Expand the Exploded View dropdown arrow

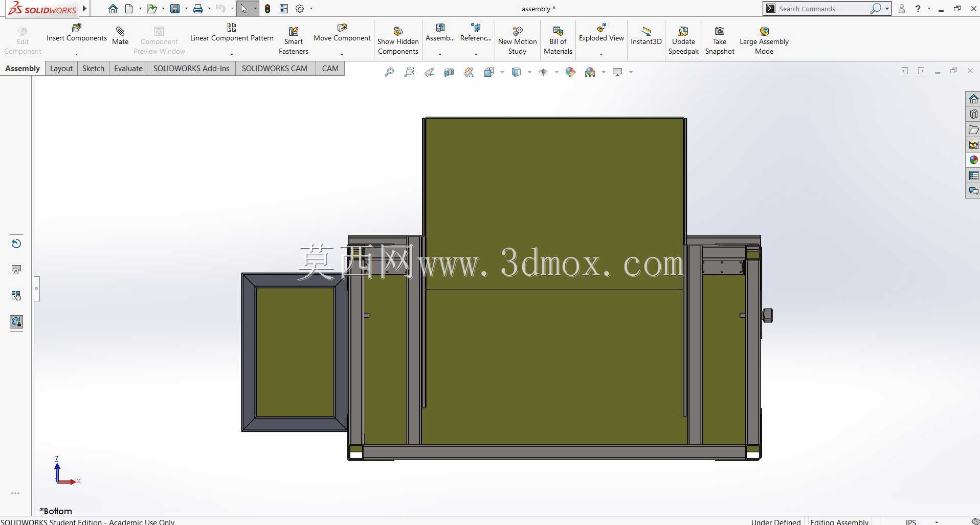pyautogui.click(x=601, y=54)
